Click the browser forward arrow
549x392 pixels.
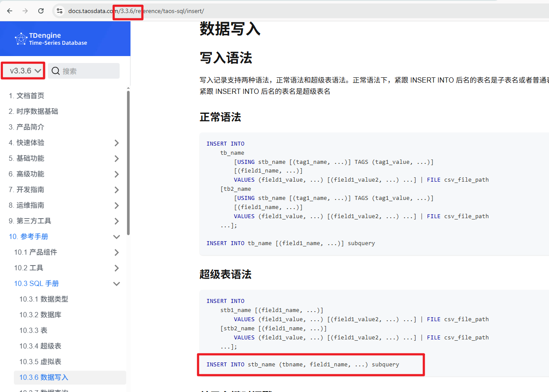(25, 11)
